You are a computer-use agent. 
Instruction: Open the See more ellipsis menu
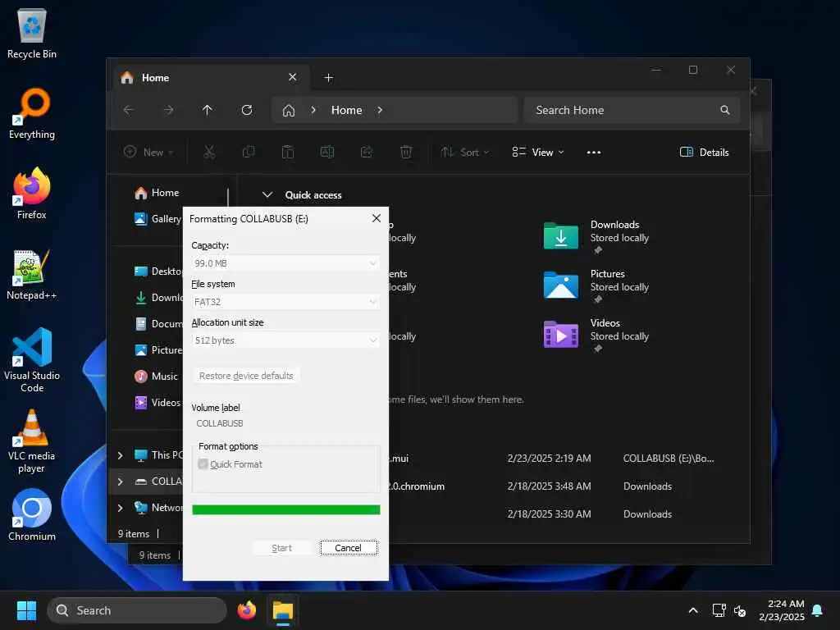pyautogui.click(x=594, y=152)
